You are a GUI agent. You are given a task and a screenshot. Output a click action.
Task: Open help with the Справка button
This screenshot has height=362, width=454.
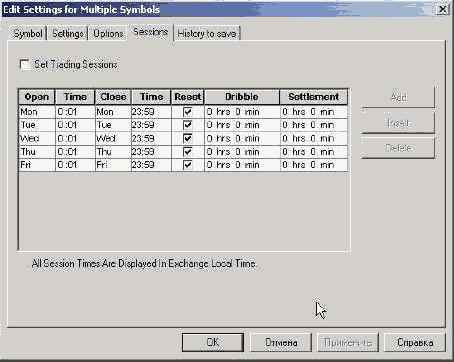click(415, 342)
